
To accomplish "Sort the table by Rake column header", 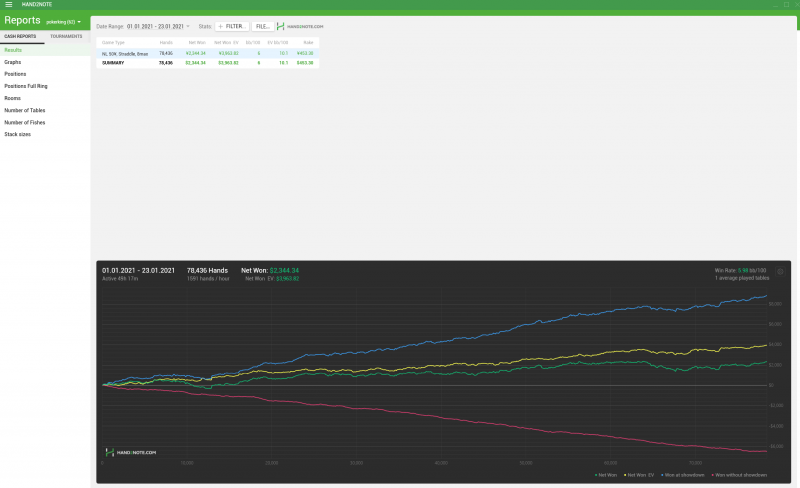I will [x=308, y=43].
